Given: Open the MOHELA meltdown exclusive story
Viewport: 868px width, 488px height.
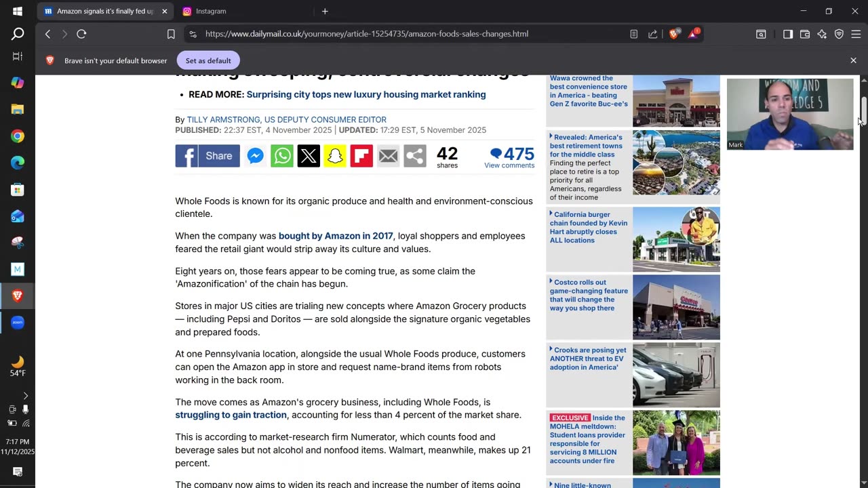Looking at the screenshot, I should [x=588, y=439].
